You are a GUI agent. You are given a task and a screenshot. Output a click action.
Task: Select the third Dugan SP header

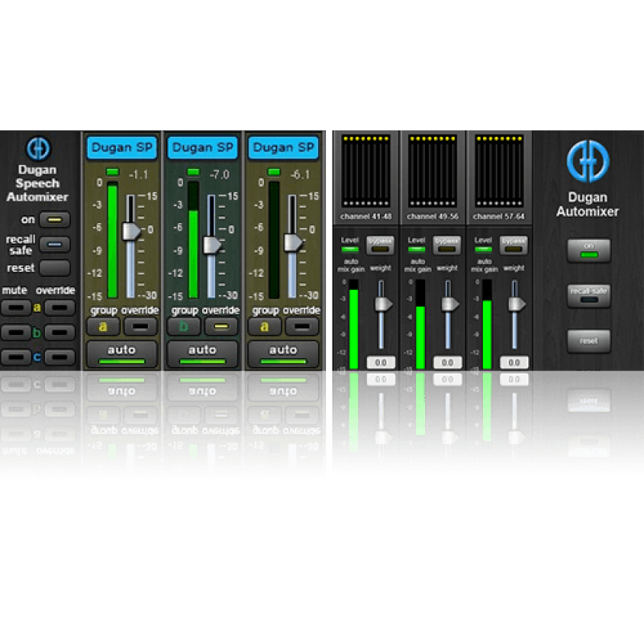pyautogui.click(x=283, y=147)
